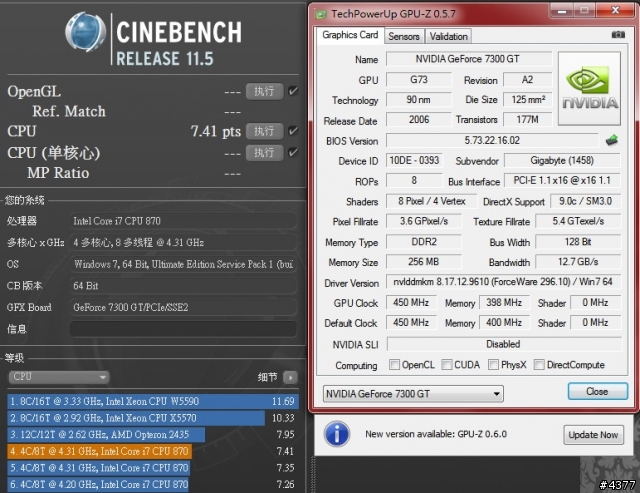The height and width of the screenshot is (493, 640).
Task: Enable the PhysX checkbox
Action: (x=493, y=364)
